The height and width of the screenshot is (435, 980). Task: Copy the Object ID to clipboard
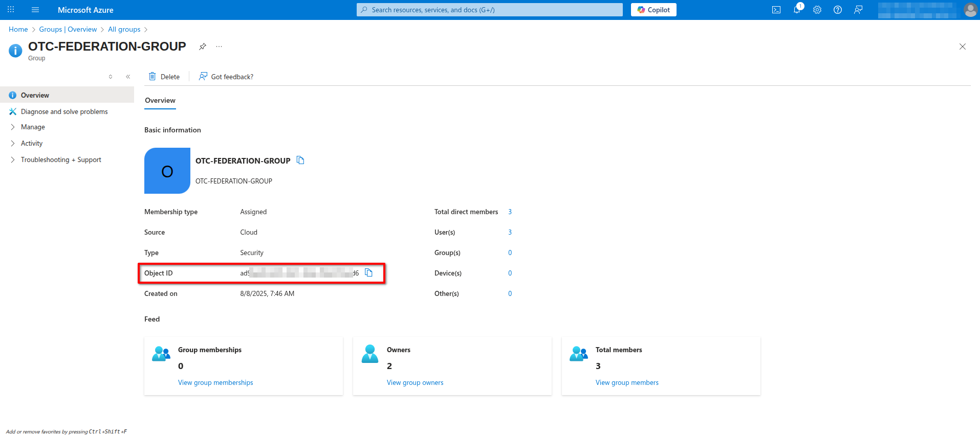[368, 273]
